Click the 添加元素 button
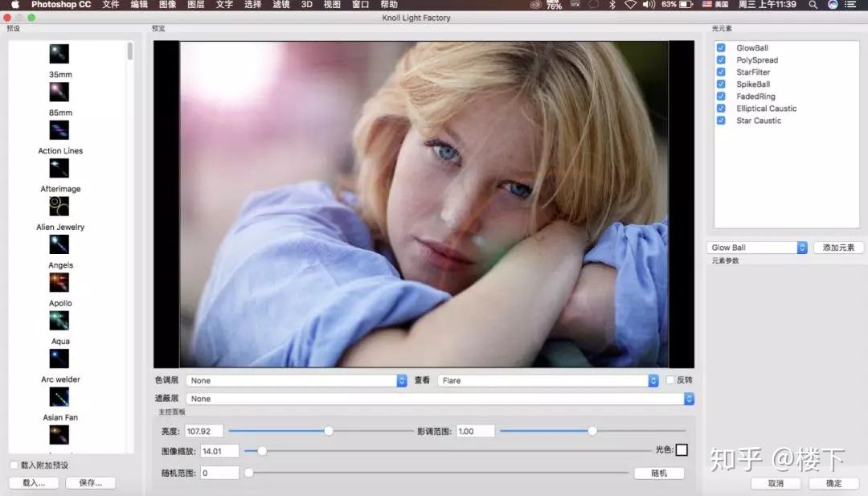 838,248
